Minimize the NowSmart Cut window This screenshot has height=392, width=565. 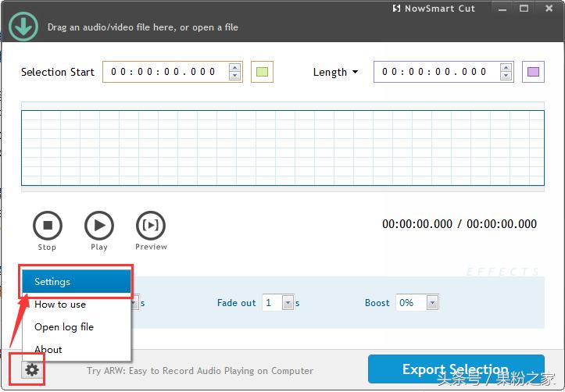click(x=502, y=9)
